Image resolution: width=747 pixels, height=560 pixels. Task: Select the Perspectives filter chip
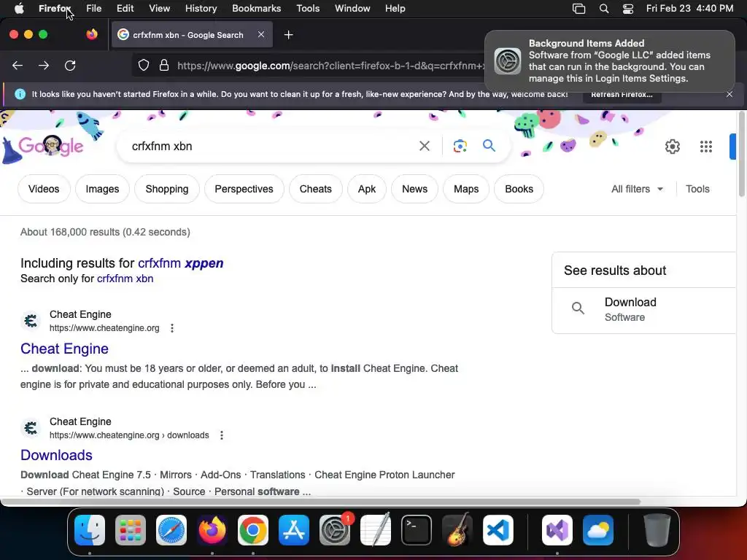244,189
